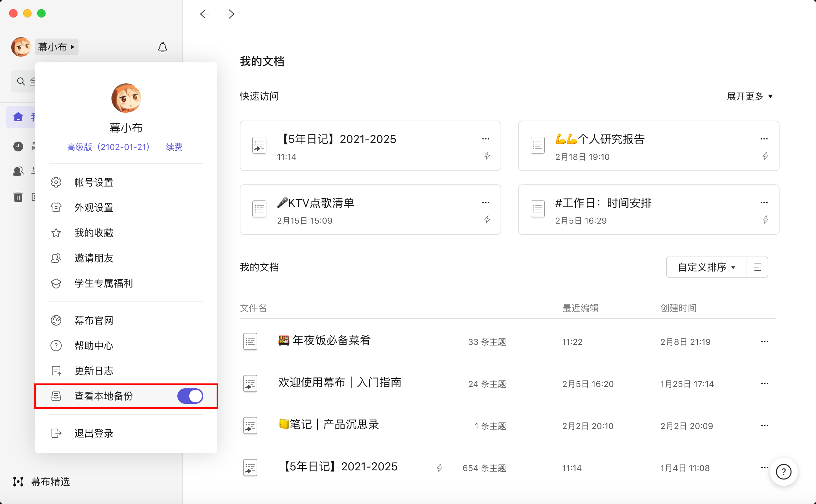Open more options for 年夜饭必备菜肴 row
Image resolution: width=816 pixels, height=504 pixels.
[765, 341]
